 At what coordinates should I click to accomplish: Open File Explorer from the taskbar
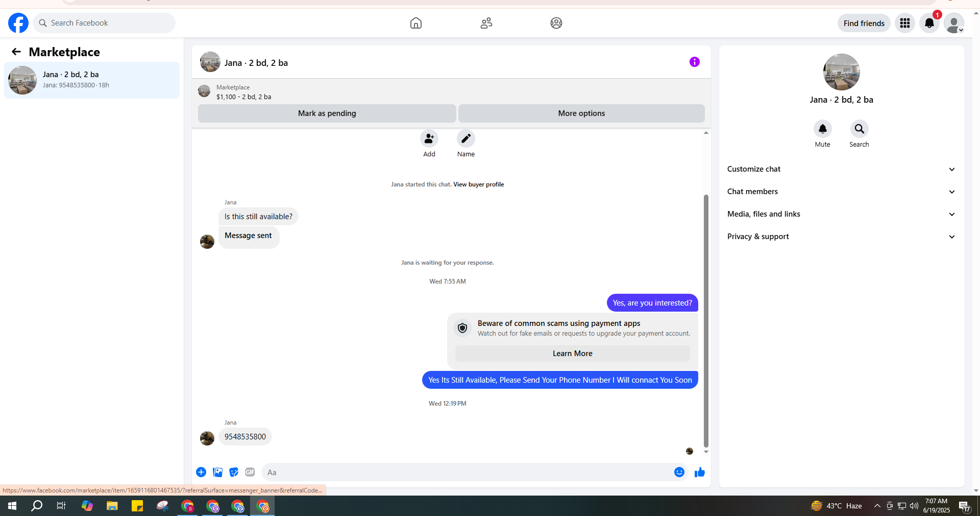pos(112,506)
